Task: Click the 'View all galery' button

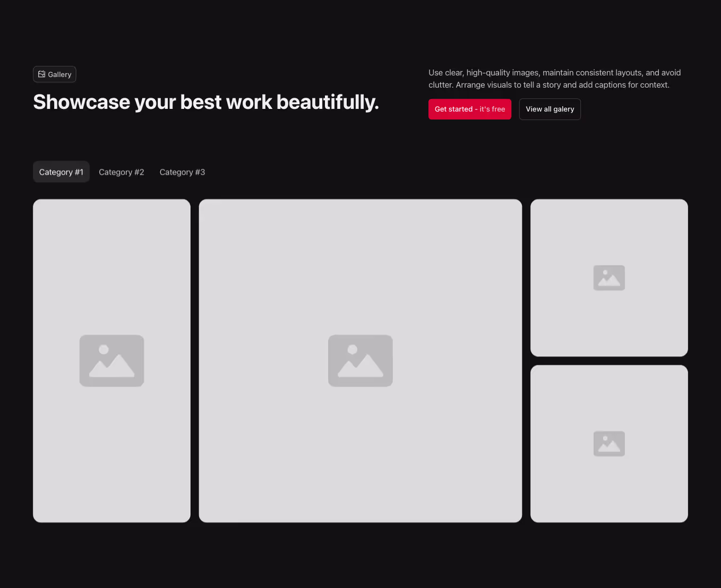Action: [550, 109]
